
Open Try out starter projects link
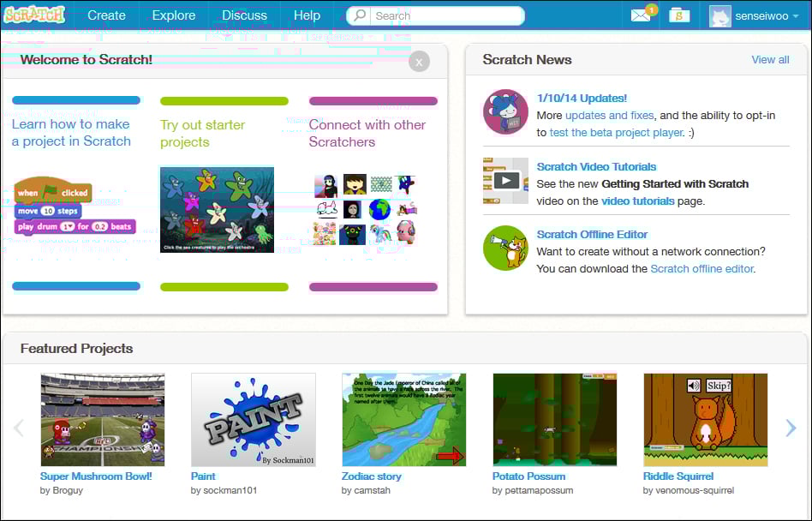[x=202, y=133]
